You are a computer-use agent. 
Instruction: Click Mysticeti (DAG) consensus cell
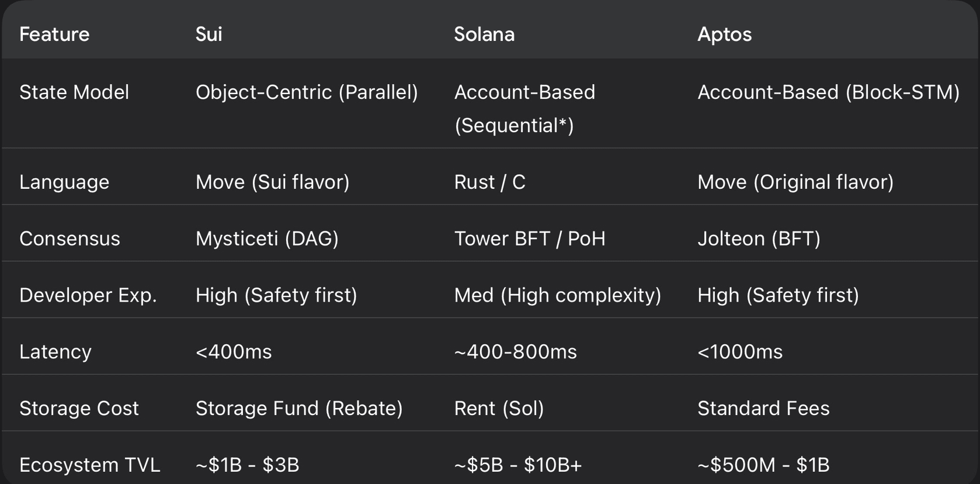click(x=267, y=238)
